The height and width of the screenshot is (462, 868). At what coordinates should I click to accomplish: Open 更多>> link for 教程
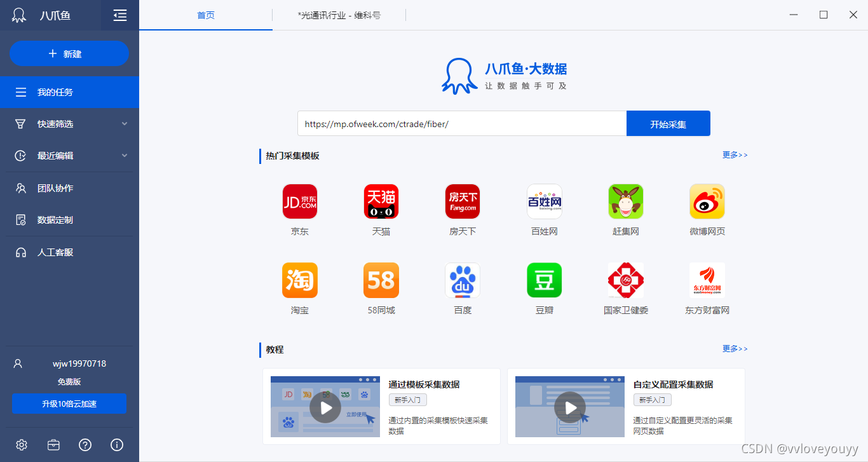[735, 349]
